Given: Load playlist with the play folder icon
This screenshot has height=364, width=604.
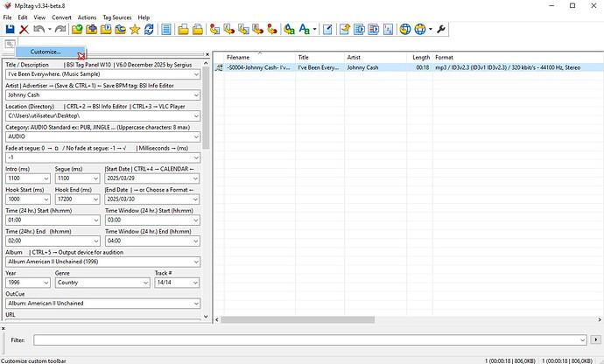Looking at the screenshot, I should point(106,29).
